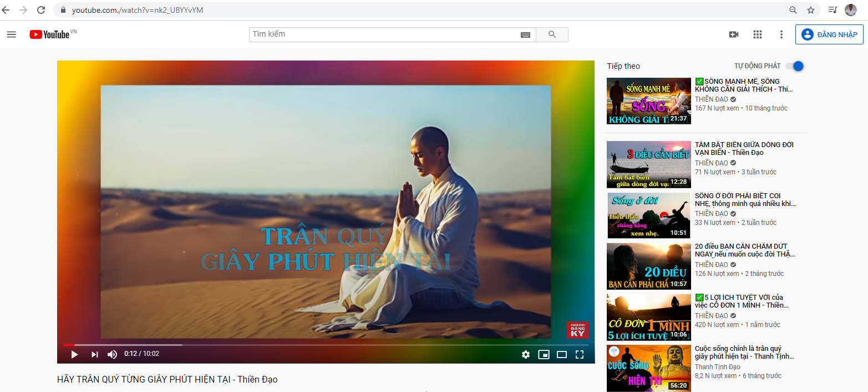Reload the page
This screenshot has height=392, width=868.
click(x=41, y=10)
